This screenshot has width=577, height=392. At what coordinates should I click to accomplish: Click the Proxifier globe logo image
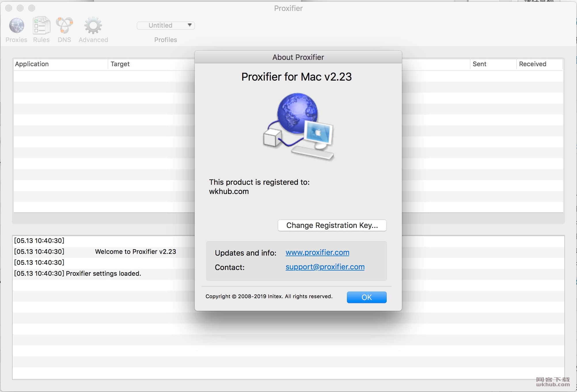[298, 127]
